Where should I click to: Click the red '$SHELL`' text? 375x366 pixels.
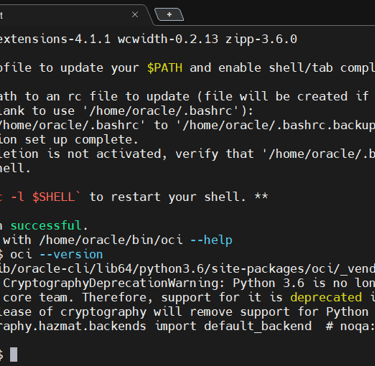[x=56, y=197]
